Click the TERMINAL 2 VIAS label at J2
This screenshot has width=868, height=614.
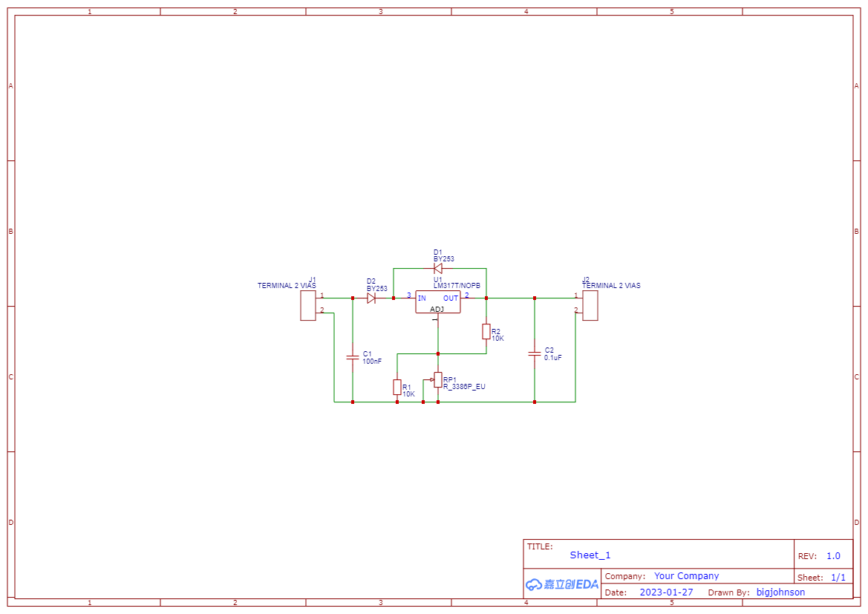point(611,286)
